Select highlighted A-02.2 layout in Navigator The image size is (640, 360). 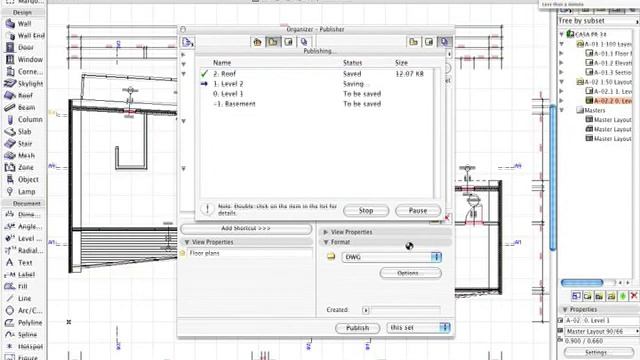click(x=608, y=100)
